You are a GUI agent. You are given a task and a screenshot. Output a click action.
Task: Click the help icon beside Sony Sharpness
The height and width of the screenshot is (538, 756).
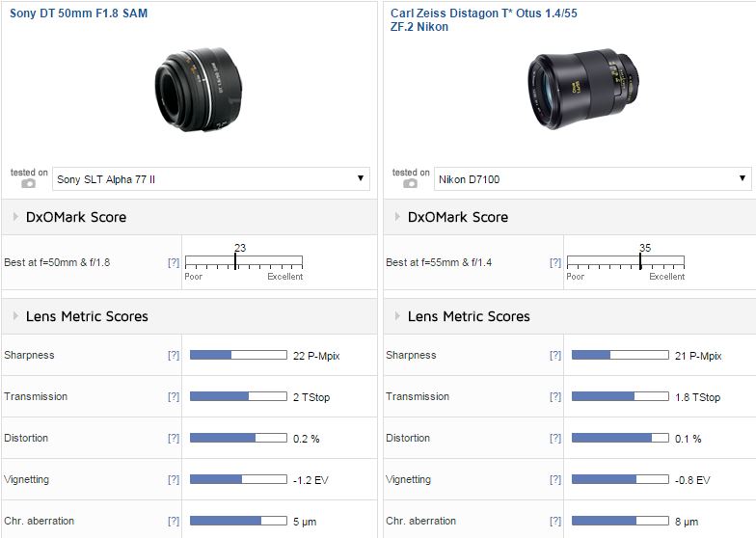(174, 356)
